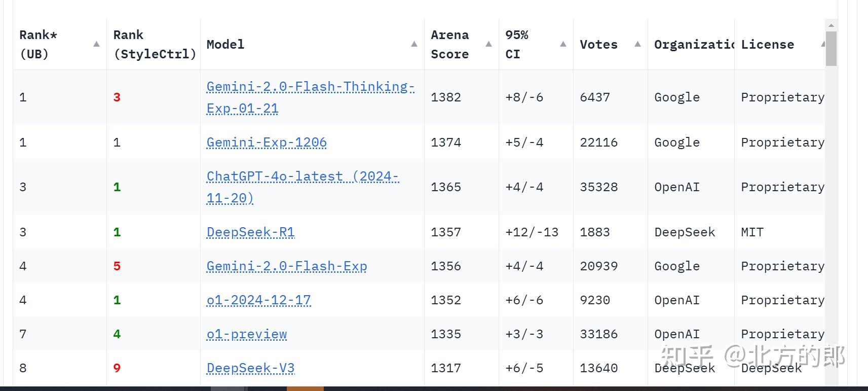Select the Organization column header
Viewport: 868px width, 391px height.
[693, 45]
